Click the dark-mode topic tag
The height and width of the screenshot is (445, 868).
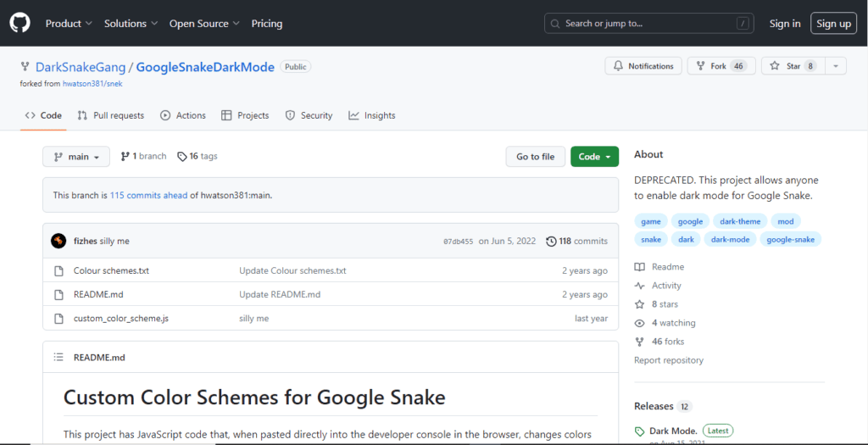coord(730,239)
